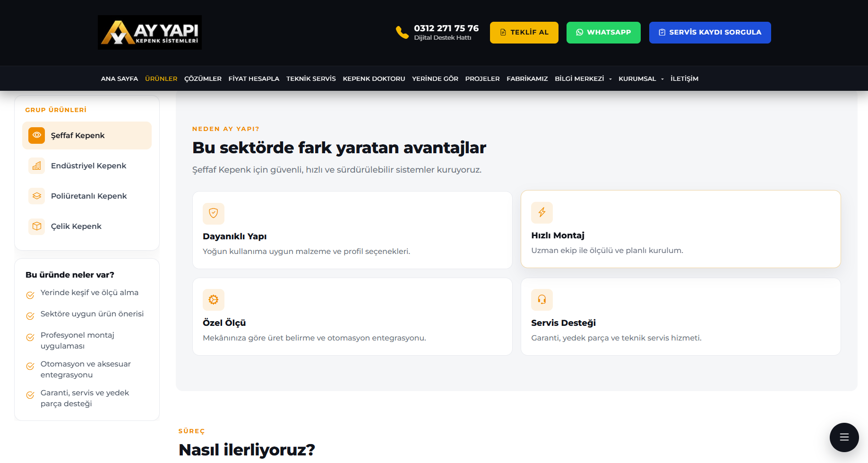Click the factory icon beside Endüstriyel Kepenk
This screenshot has width=868, height=463.
coord(37,166)
